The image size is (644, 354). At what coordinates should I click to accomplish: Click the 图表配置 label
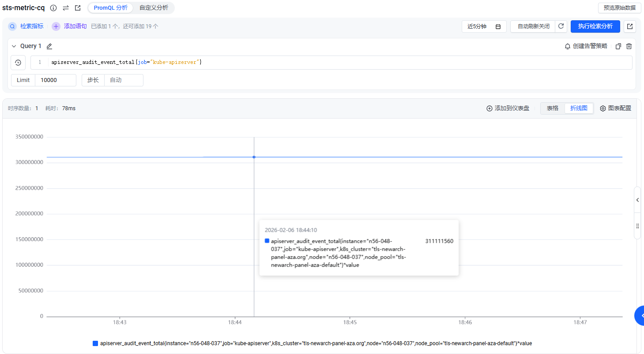coord(620,108)
